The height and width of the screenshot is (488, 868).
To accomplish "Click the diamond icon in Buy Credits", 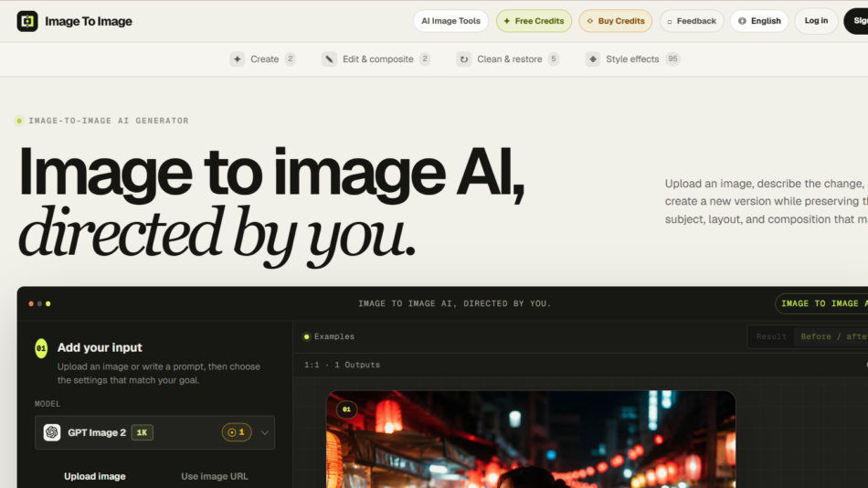I will click(589, 21).
